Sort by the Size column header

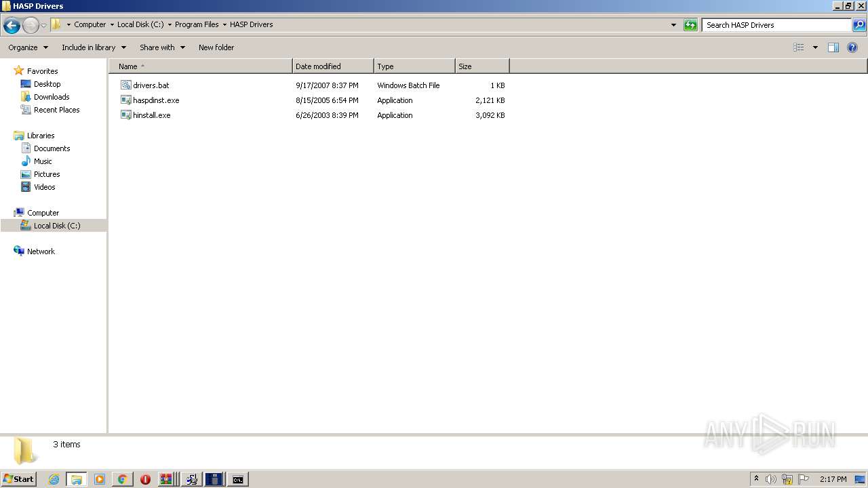482,66
